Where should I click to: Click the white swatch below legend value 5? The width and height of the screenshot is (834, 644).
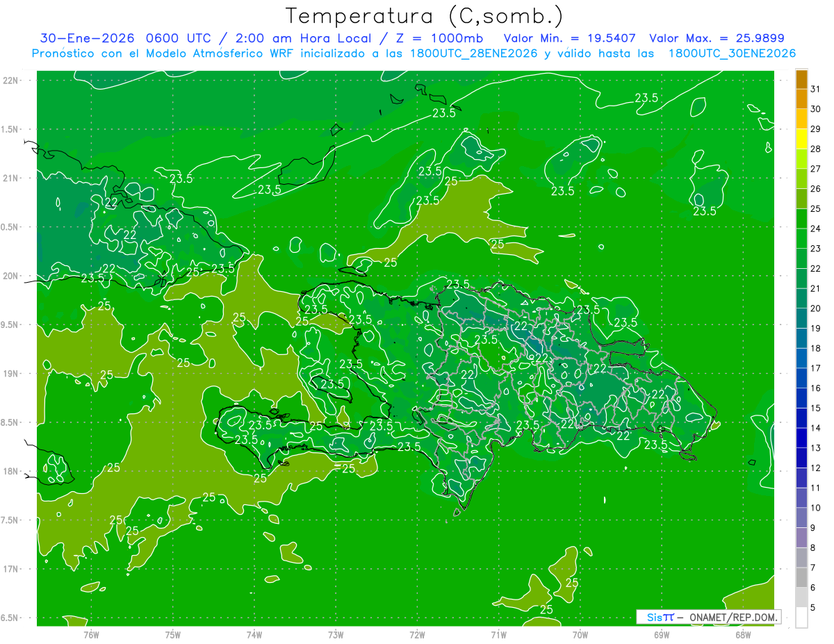click(x=801, y=618)
